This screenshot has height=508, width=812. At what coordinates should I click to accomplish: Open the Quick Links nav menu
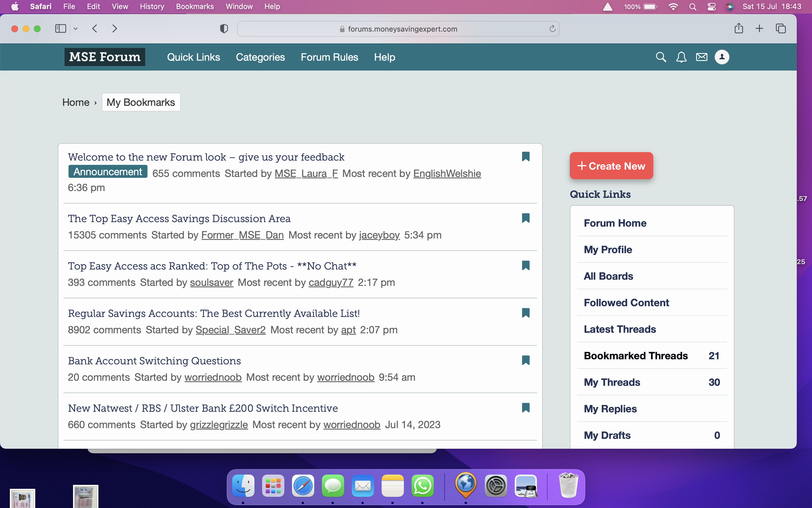(193, 57)
